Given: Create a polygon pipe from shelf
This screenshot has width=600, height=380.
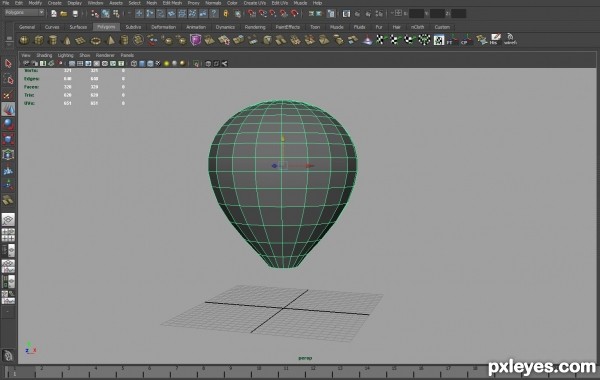Looking at the screenshot, I should [x=124, y=40].
